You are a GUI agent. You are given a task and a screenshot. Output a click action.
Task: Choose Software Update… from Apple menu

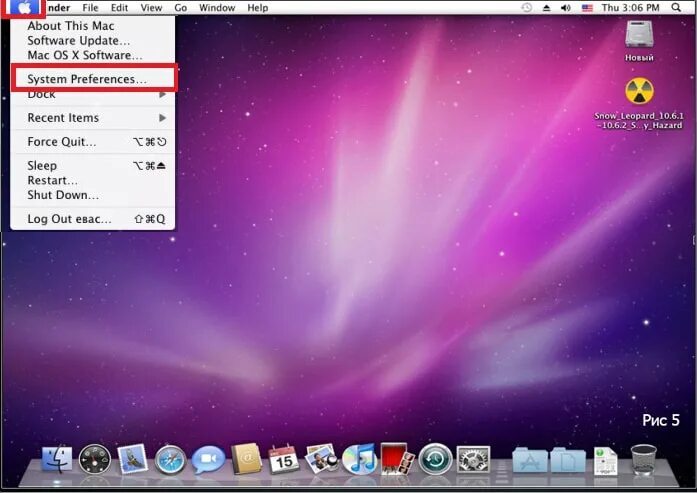click(x=92, y=40)
